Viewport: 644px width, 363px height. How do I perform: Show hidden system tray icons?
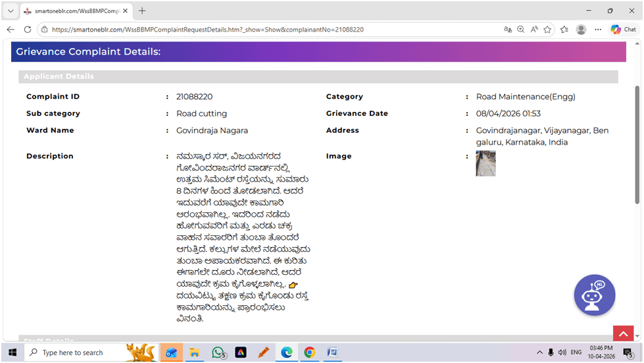pyautogui.click(x=539, y=352)
